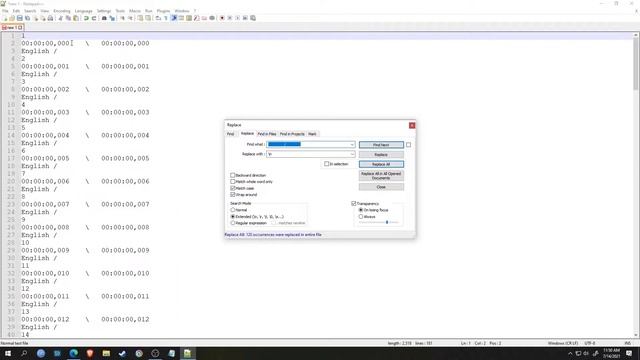This screenshot has width=640, height=360.
Task: Click the editor vertical scrollbar thumb
Action: (x=636, y=64)
